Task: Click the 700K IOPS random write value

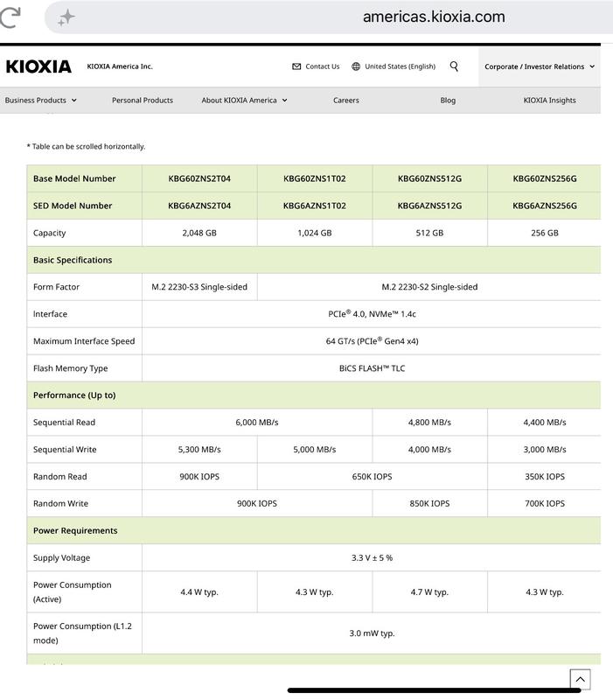Action: [x=544, y=504]
